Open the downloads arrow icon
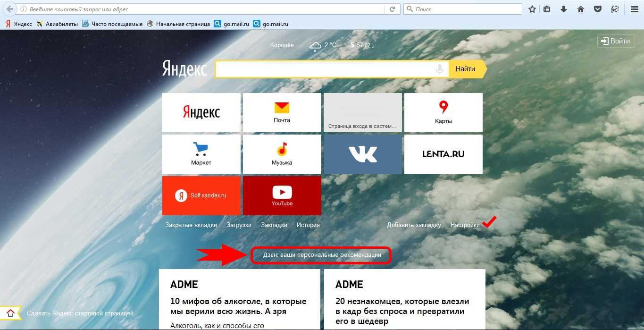 click(563, 9)
